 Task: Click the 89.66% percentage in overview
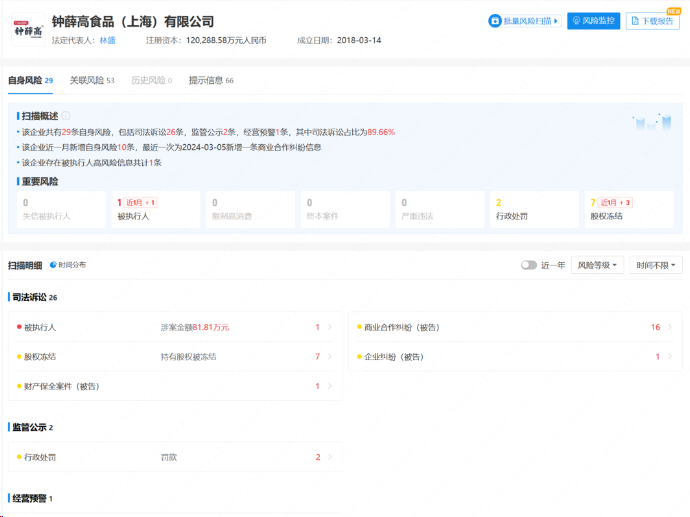[x=381, y=132]
